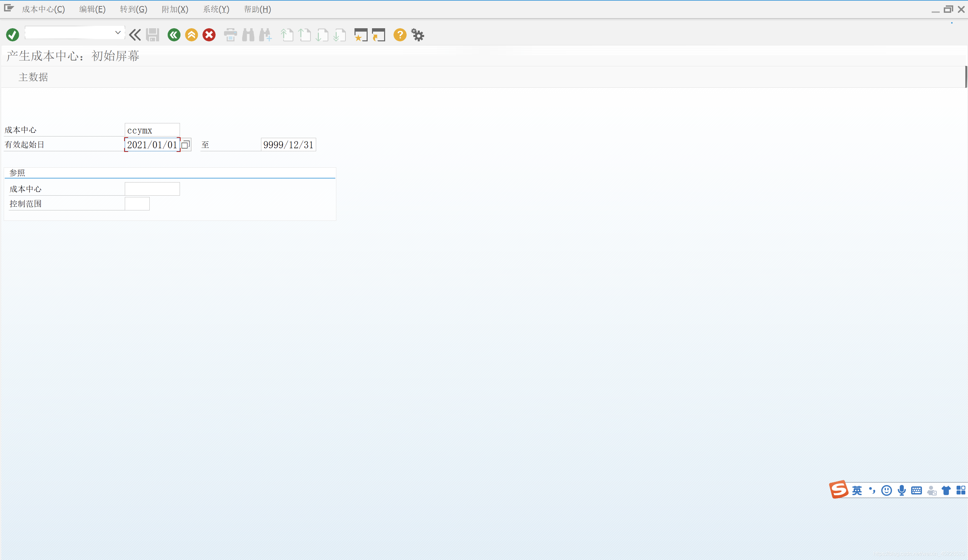Screen dimensions: 968x560
Task: Open the yellow Help question mark icon
Action: tap(400, 35)
